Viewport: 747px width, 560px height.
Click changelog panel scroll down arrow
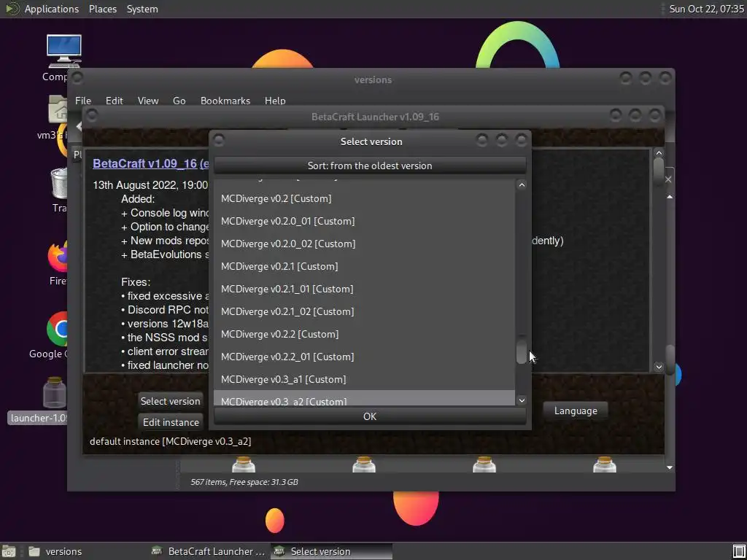[x=659, y=366]
